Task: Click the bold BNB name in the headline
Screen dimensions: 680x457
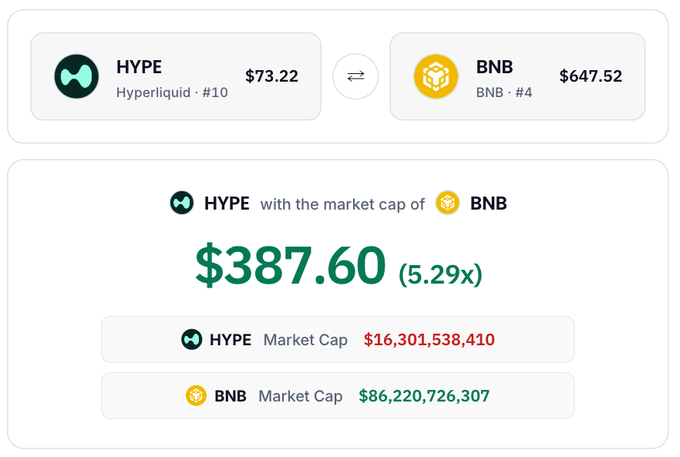Action: click(488, 203)
